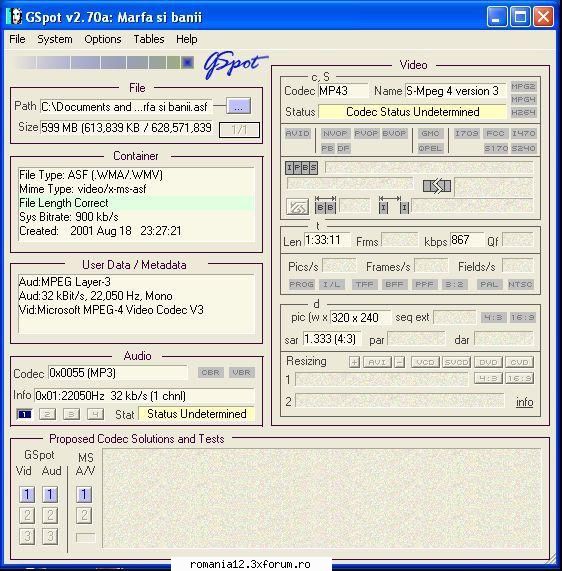Click the Resizing plus button

[354, 362]
